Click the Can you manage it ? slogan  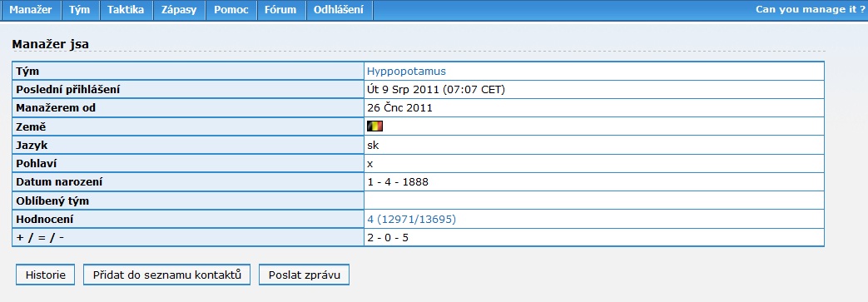click(810, 9)
